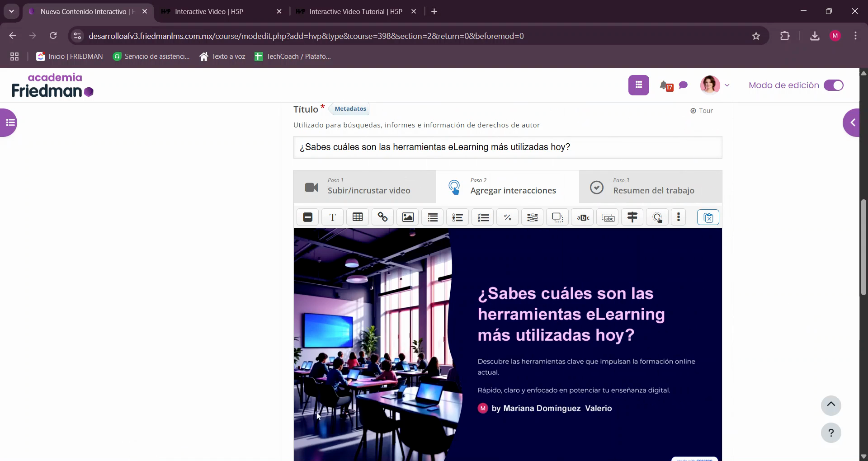Open Texto a voz bookmark
Viewport: 868px width, 461px height.
[x=222, y=56]
